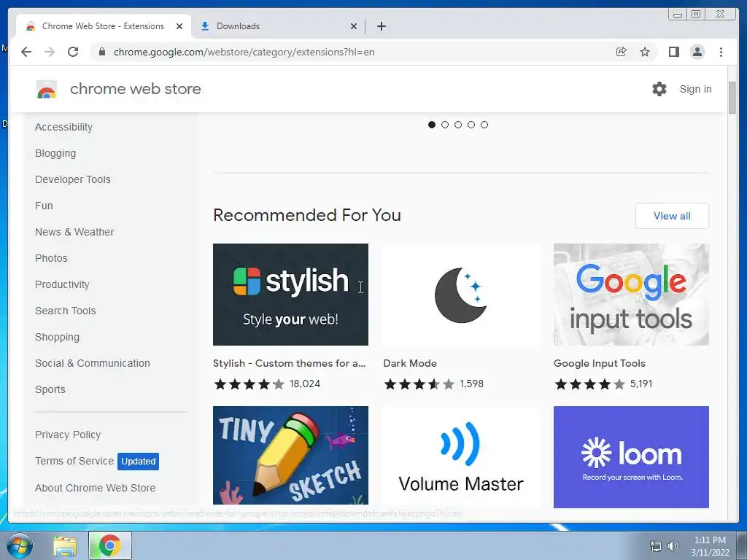Click the lock icon in address bar
747x560 pixels.
click(x=101, y=52)
